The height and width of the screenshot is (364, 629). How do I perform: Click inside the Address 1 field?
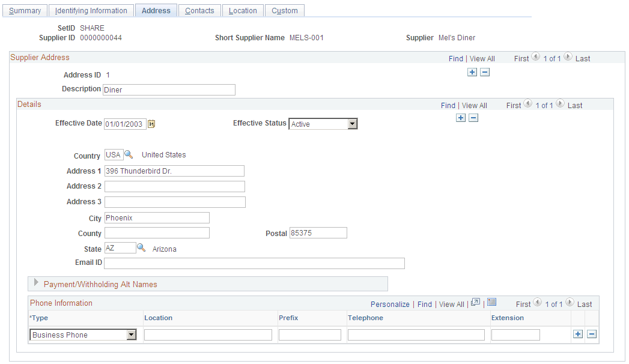pos(174,171)
